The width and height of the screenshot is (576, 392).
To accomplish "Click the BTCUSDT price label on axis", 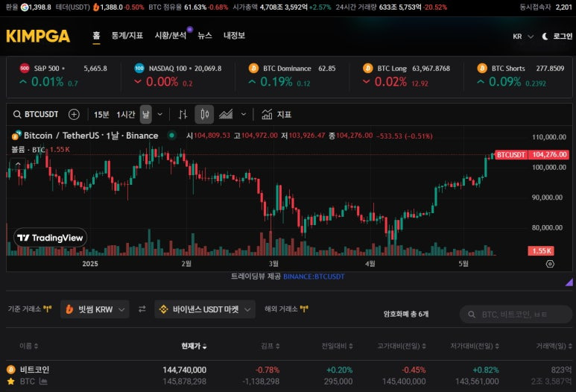I will point(531,155).
